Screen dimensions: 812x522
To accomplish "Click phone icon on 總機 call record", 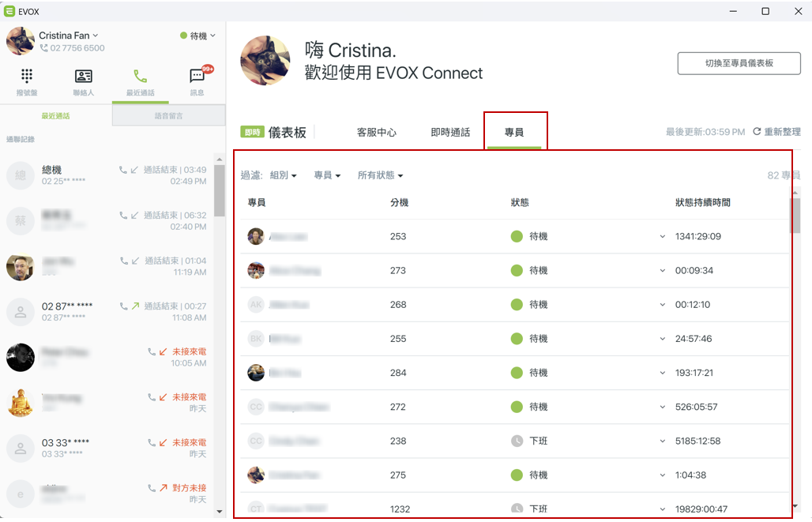I will point(122,169).
